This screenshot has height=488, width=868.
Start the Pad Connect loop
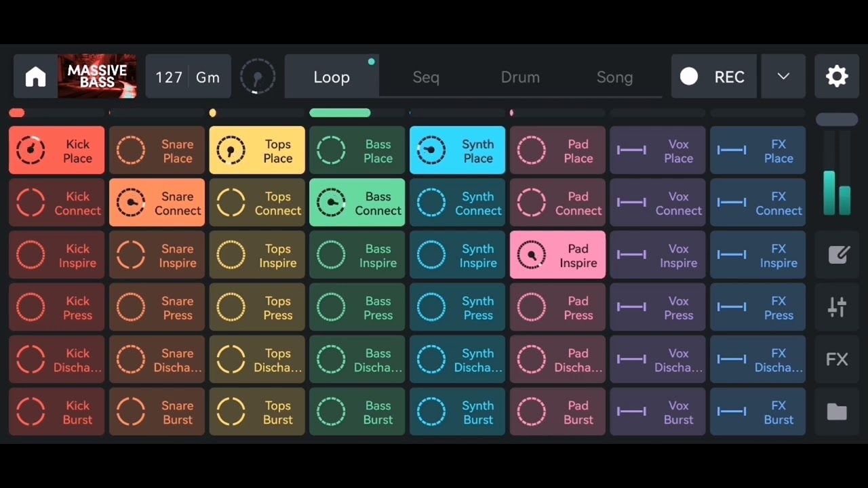pos(557,203)
